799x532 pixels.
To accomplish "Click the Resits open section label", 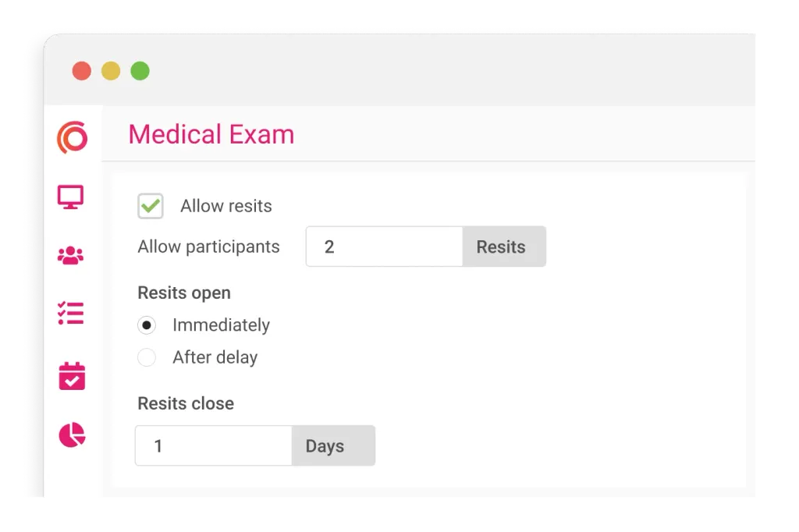I will click(x=184, y=293).
